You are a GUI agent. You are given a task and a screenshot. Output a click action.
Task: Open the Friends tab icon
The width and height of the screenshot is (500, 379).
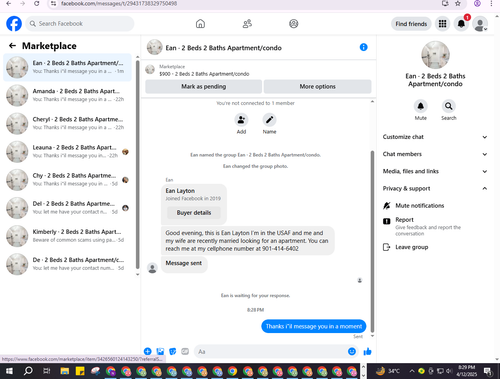(247, 24)
